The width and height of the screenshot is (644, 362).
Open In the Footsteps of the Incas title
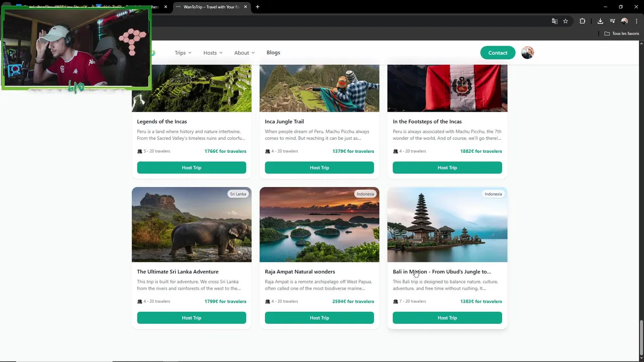pyautogui.click(x=427, y=122)
